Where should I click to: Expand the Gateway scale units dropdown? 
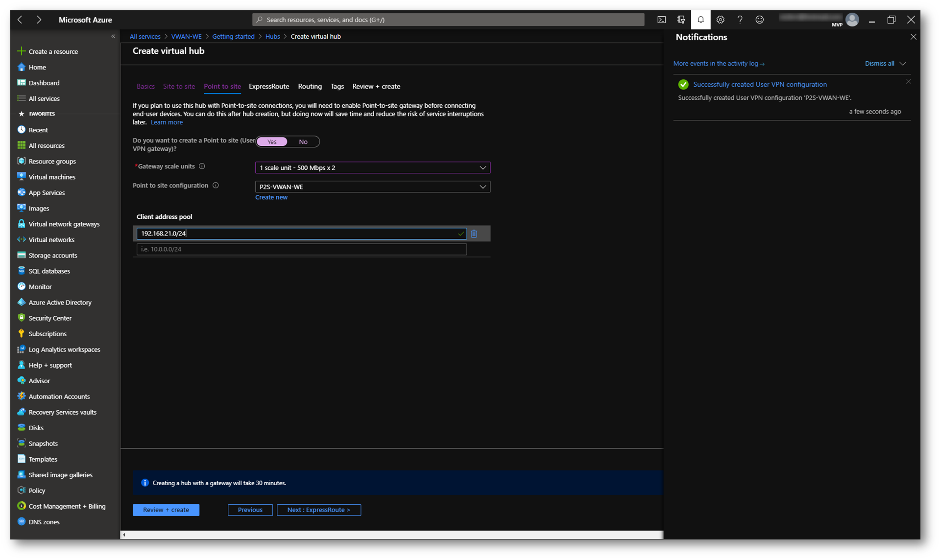pyautogui.click(x=372, y=167)
